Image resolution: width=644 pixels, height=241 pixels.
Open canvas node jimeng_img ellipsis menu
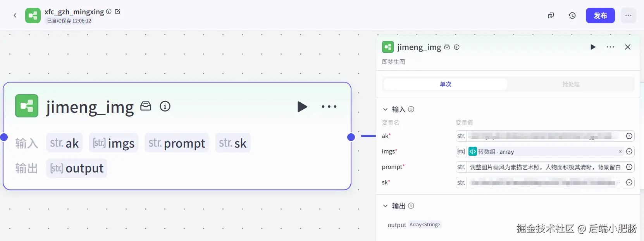tap(329, 107)
